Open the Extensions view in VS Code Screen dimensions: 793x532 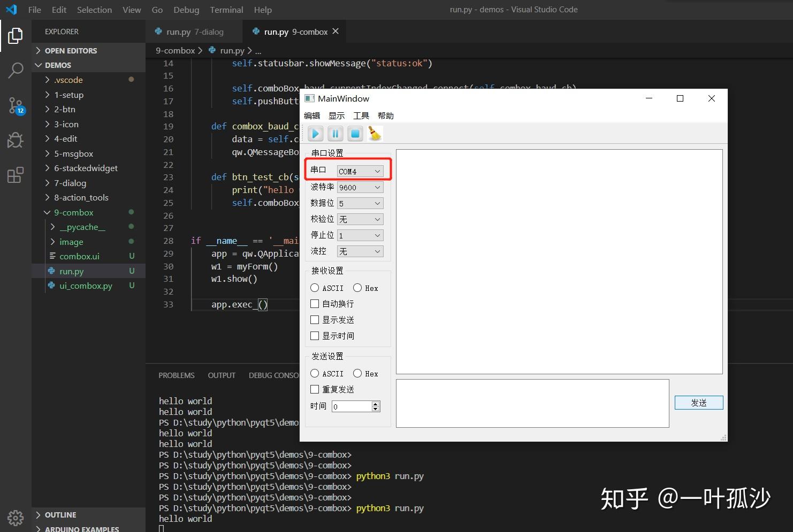click(16, 174)
